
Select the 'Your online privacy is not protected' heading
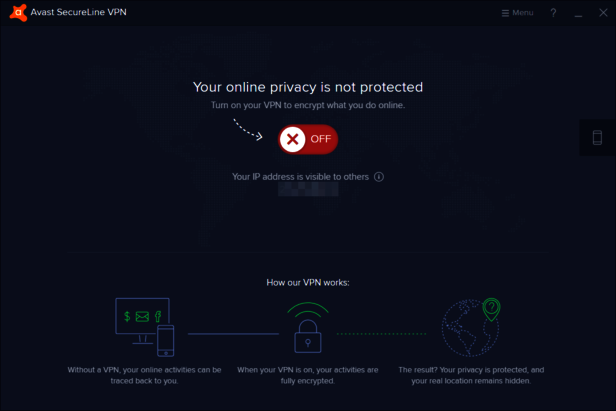click(308, 87)
